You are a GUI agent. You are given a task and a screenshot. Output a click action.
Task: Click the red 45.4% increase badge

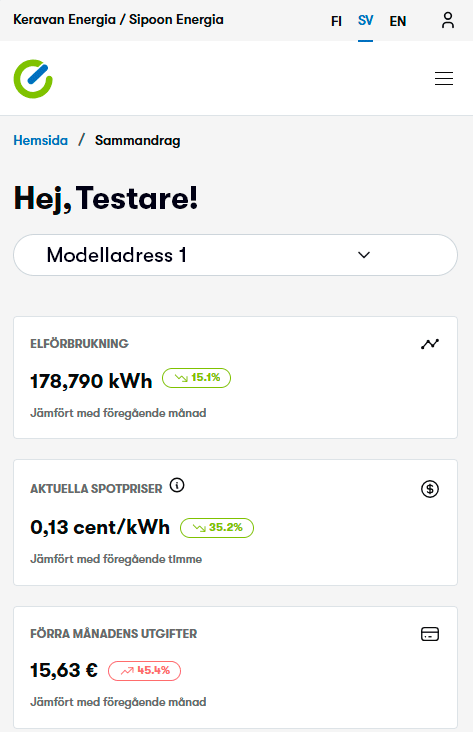click(144, 671)
